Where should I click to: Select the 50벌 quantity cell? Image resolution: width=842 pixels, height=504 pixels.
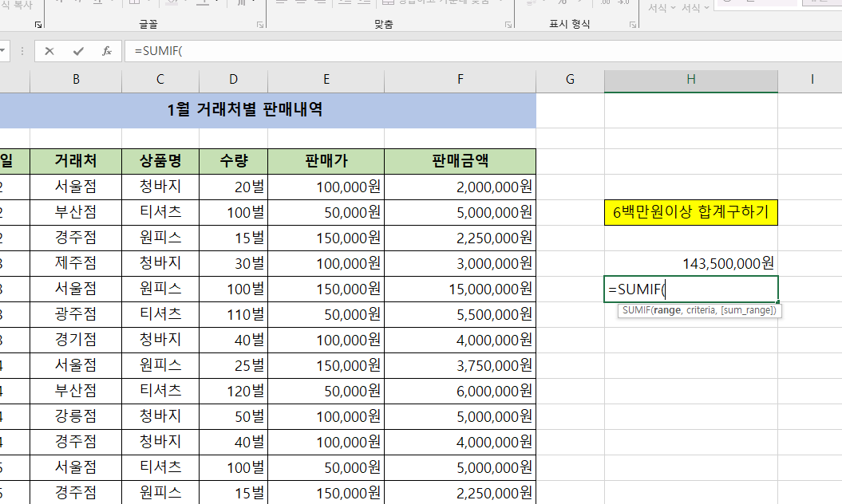(233, 416)
